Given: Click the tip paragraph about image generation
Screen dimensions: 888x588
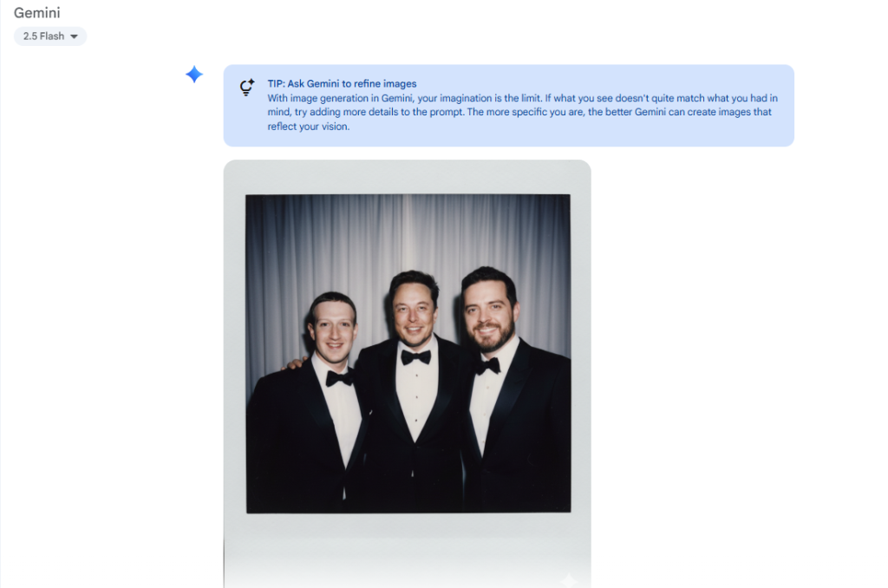Looking at the screenshot, I should [x=522, y=112].
